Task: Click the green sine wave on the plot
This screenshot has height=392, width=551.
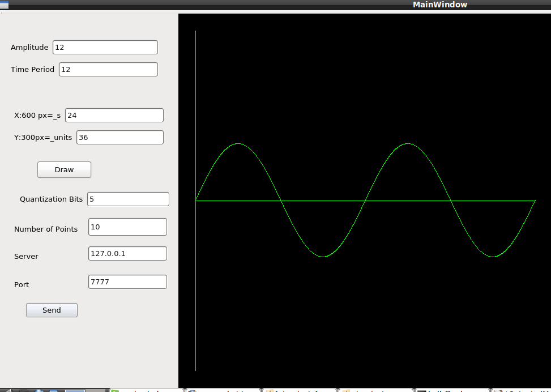Action: 238,144
